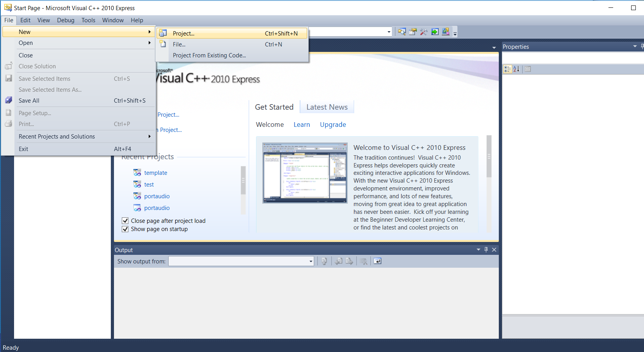Open Extension Manager toolbar icon
Viewport: 644px width, 352px height.
446,32
